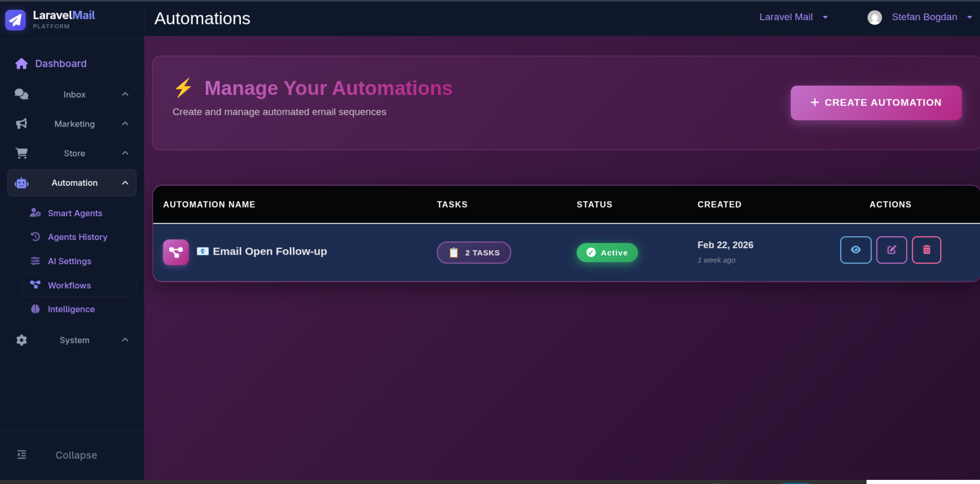Toggle the Active status of the automation
Image resolution: width=980 pixels, height=484 pixels.
coord(607,252)
